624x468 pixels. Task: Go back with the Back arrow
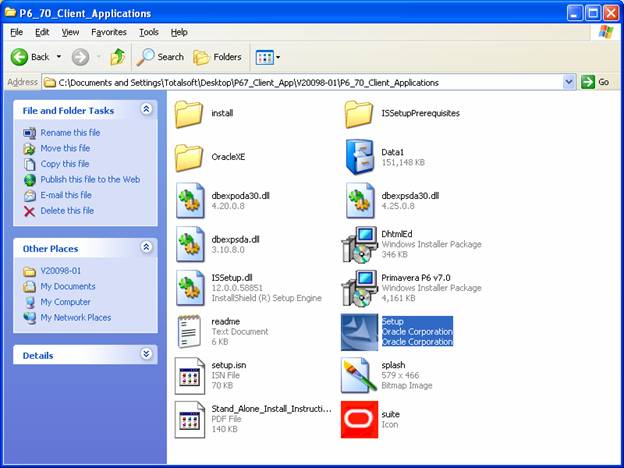(19, 57)
